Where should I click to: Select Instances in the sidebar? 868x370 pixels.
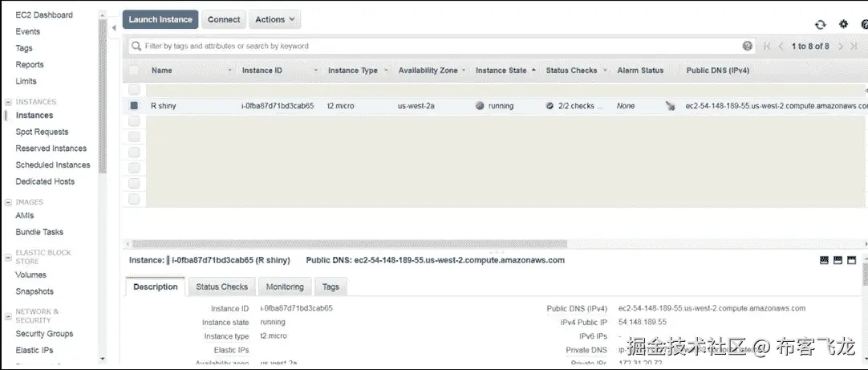click(x=34, y=116)
